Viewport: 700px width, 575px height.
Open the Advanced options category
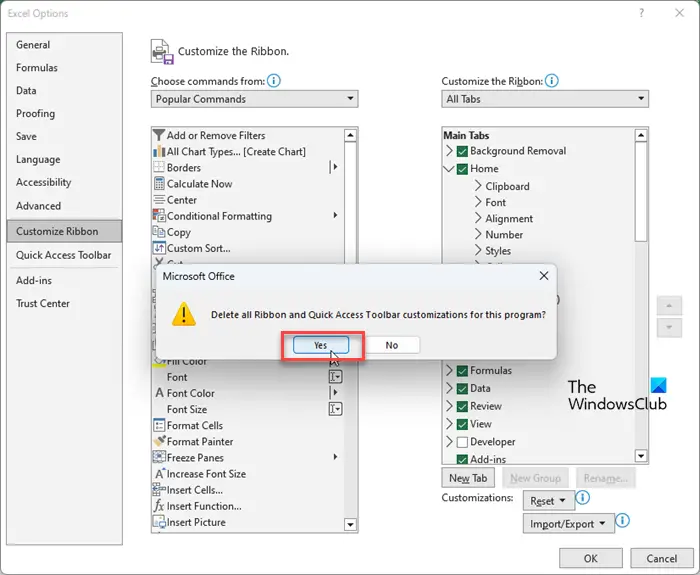point(64,206)
